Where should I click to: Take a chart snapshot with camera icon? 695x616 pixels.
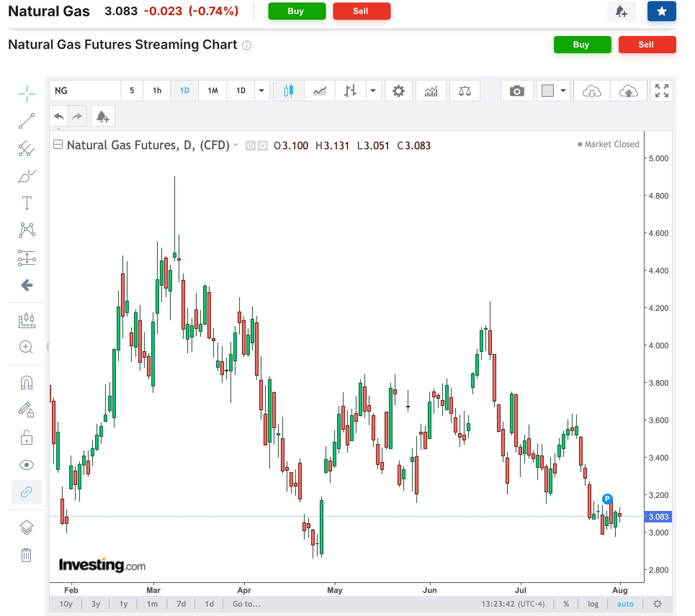(517, 91)
